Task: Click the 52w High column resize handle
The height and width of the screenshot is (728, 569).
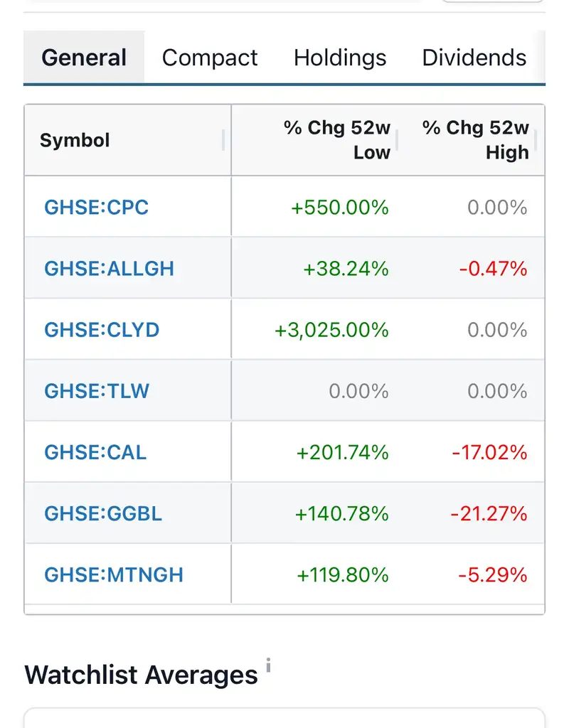Action: [x=536, y=140]
